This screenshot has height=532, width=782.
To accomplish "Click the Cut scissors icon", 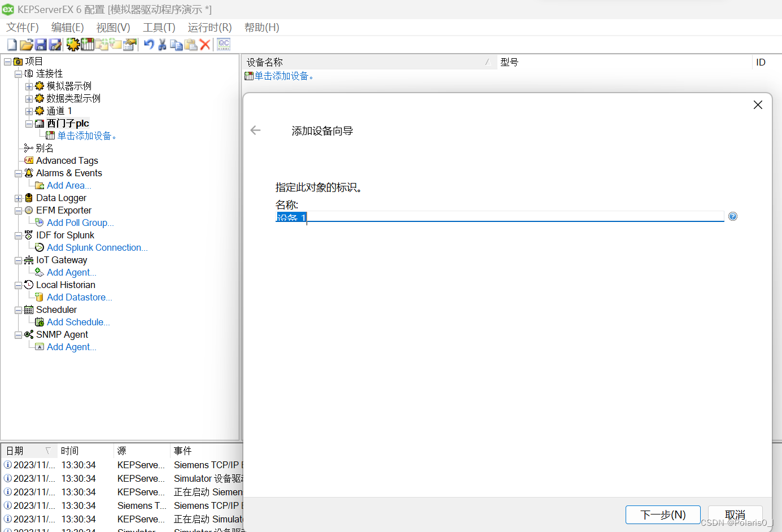I will point(163,45).
